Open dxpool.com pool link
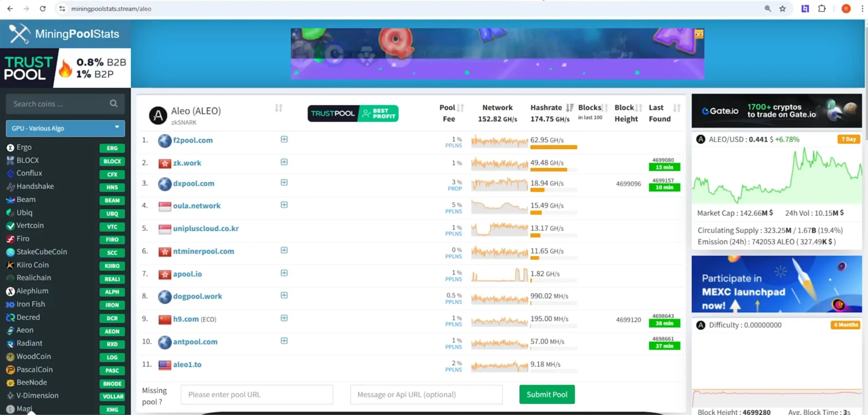 point(194,184)
